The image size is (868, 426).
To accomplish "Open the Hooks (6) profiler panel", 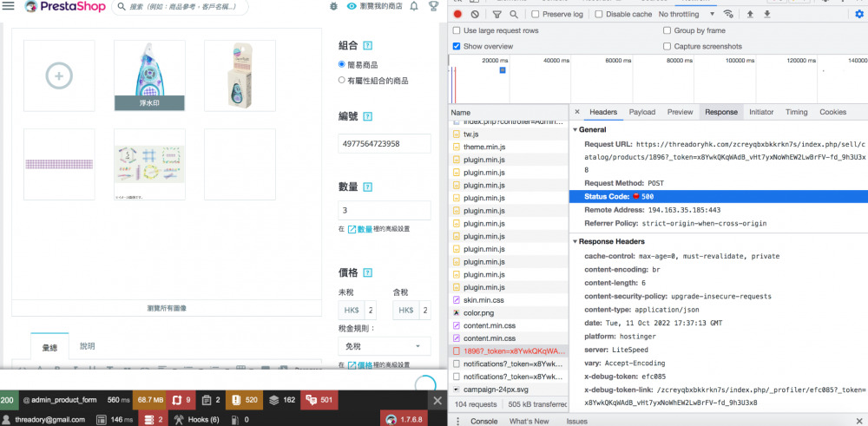I will (196, 419).
